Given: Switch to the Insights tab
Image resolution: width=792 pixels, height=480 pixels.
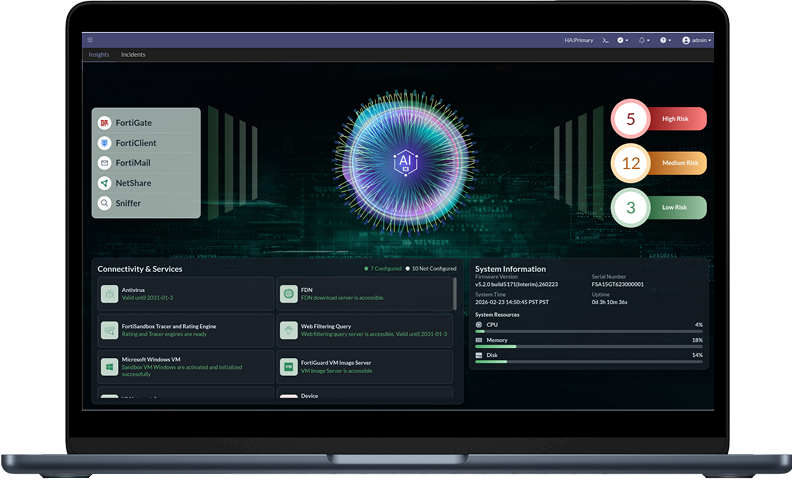Looking at the screenshot, I should point(98,55).
